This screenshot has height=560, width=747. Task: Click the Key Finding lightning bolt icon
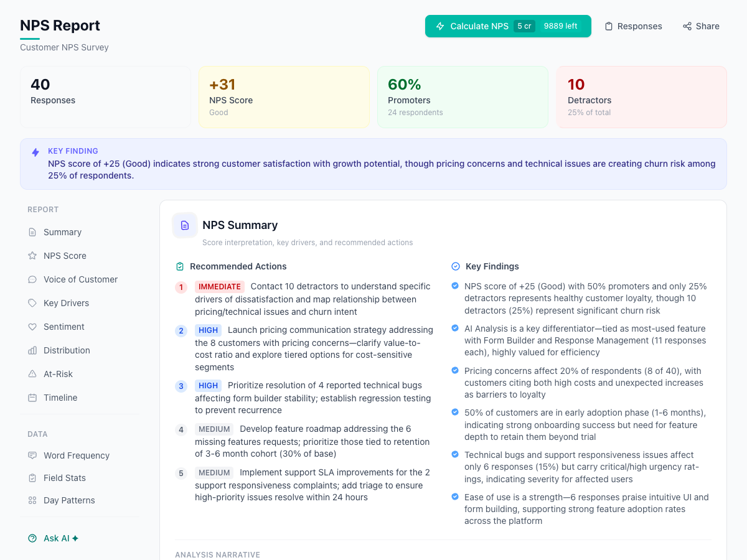point(35,152)
